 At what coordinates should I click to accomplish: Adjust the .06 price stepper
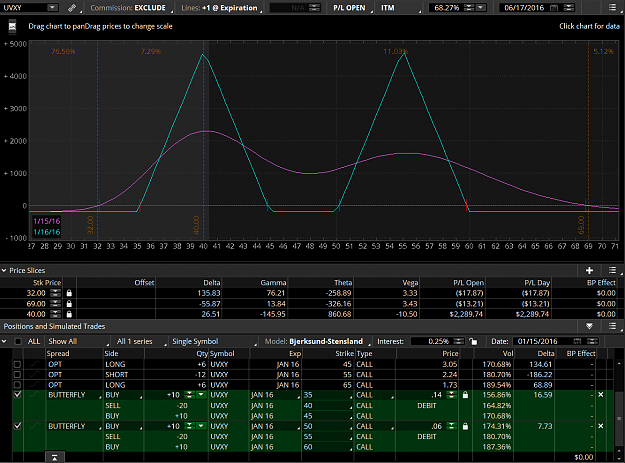(x=452, y=426)
